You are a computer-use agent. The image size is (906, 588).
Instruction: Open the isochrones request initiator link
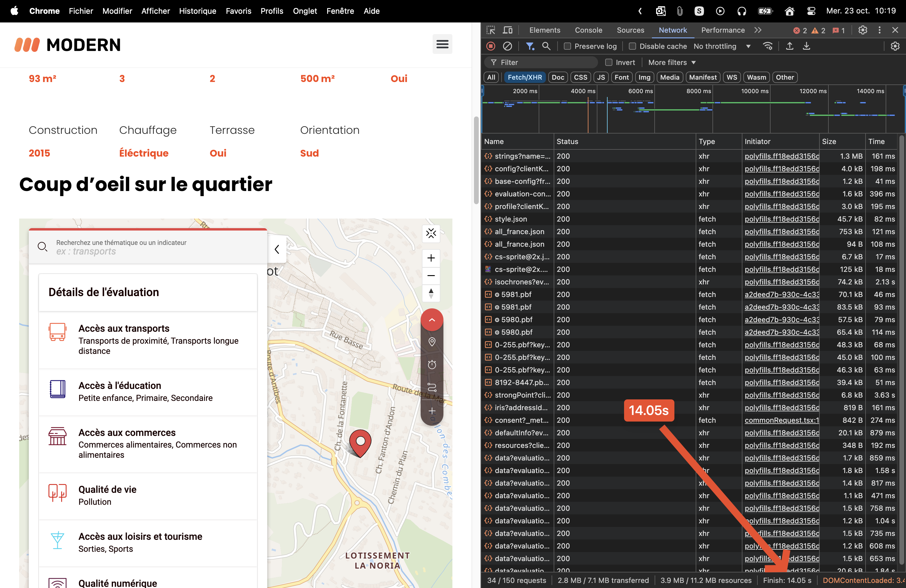(x=782, y=282)
